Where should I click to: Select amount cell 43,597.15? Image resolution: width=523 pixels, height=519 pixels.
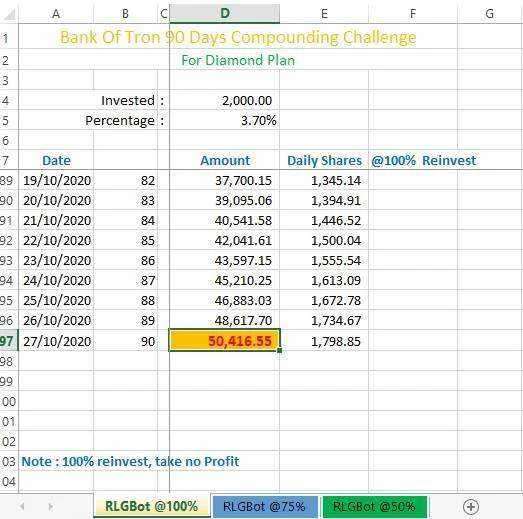224,261
